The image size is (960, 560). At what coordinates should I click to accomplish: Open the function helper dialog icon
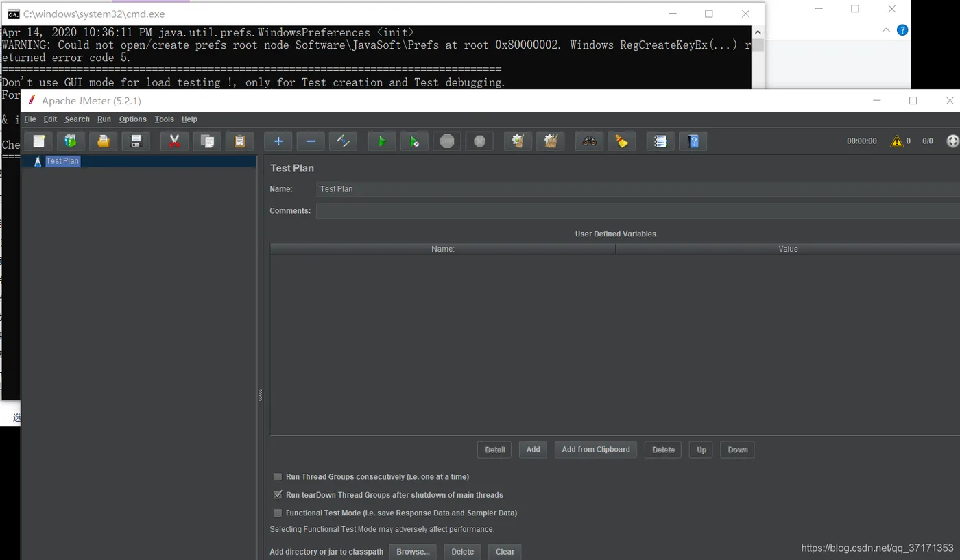[660, 141]
